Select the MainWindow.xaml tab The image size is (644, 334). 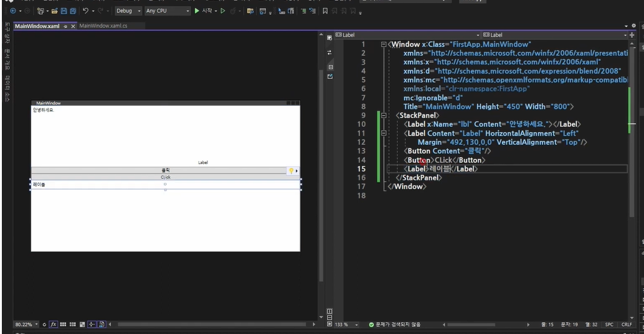pyautogui.click(x=37, y=26)
